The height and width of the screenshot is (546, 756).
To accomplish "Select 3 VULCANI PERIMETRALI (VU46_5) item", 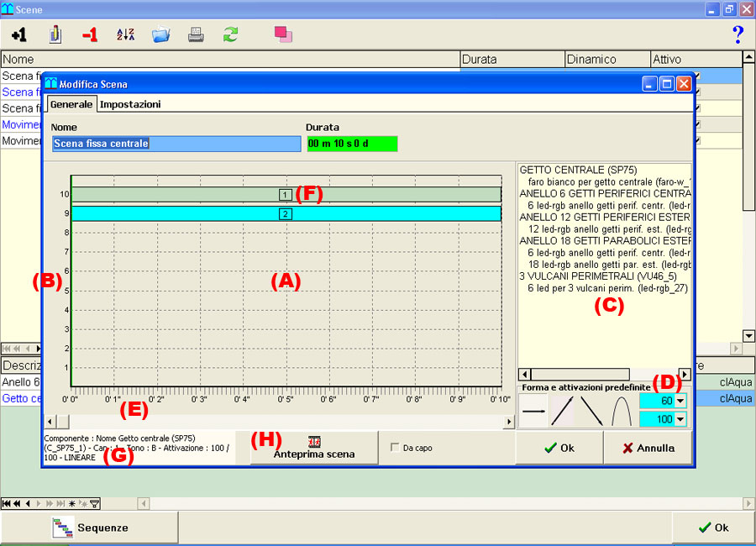I will click(598, 276).
